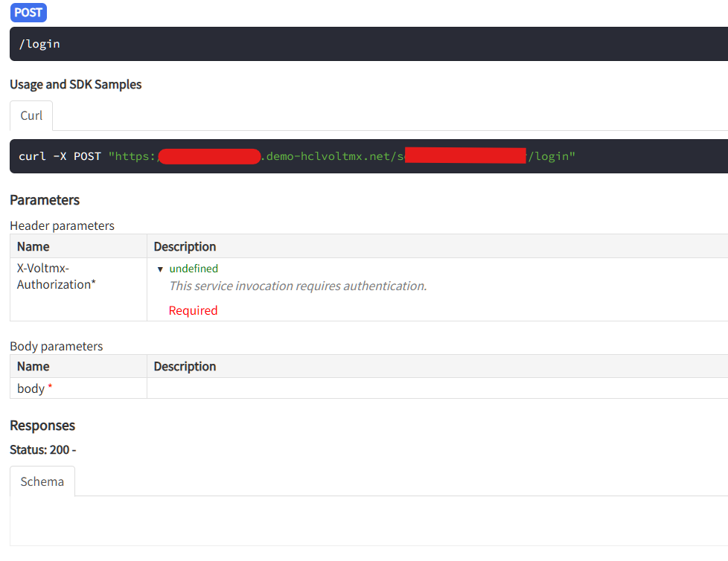This screenshot has height=561, width=728.
Task: Click the authentication requirement description text
Action: pos(298,286)
